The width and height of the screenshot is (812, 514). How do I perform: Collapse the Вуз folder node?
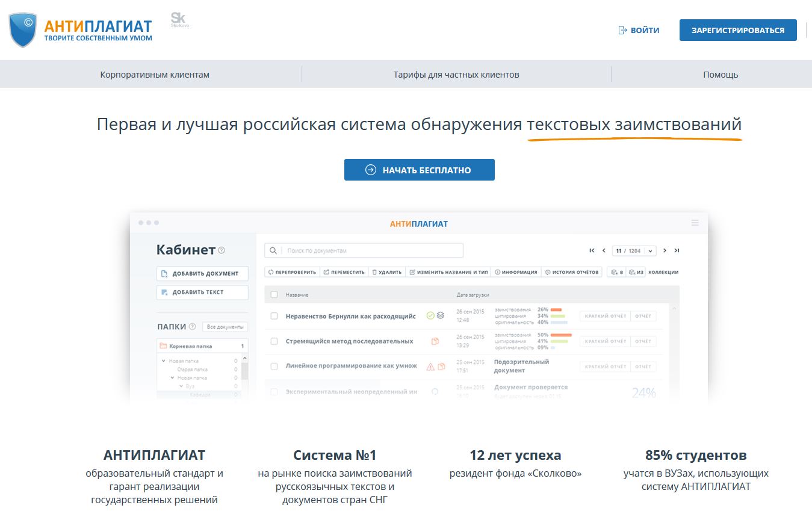coord(181,386)
